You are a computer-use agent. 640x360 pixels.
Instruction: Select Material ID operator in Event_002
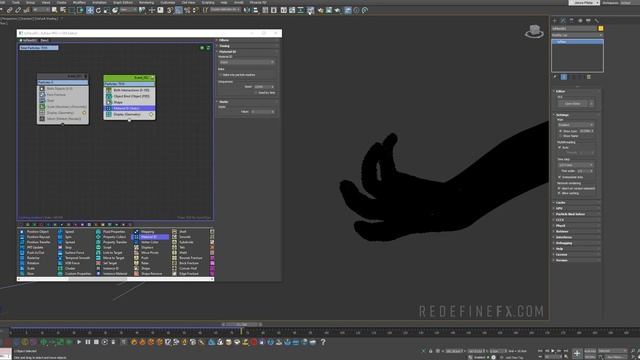coord(129,109)
